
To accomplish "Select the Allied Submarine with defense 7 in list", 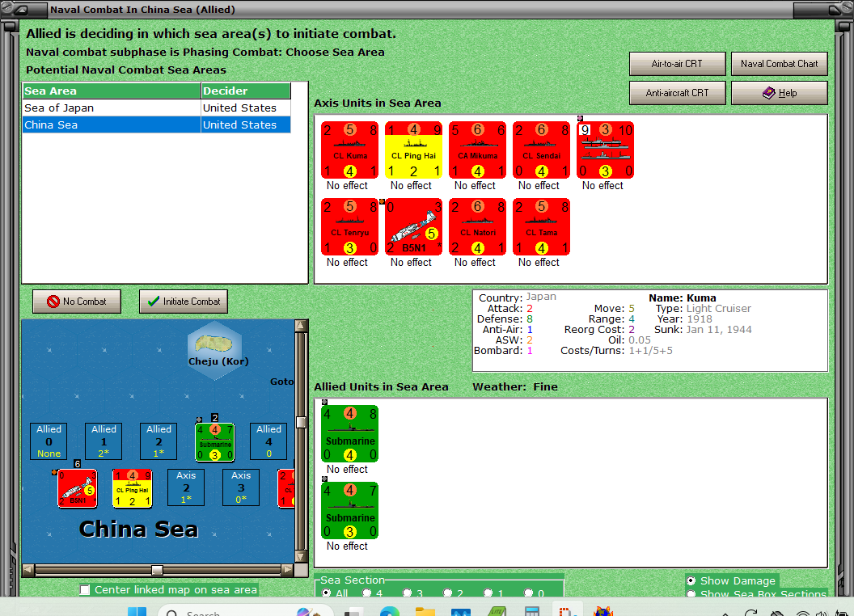I will click(349, 510).
